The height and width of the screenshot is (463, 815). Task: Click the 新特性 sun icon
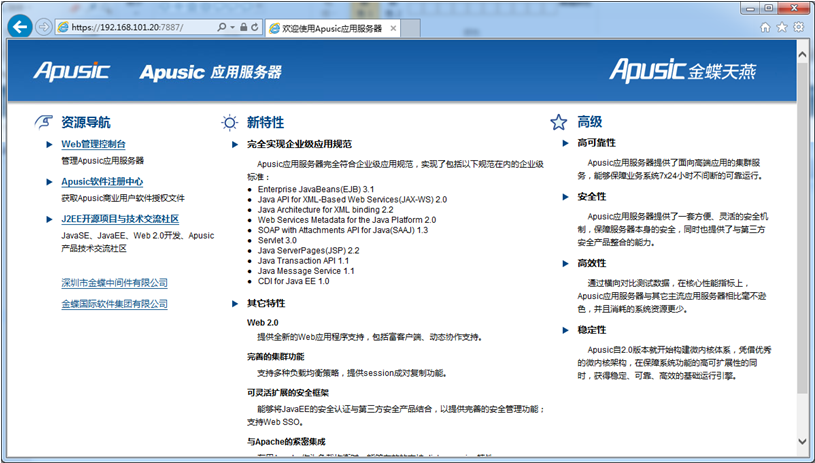click(x=229, y=123)
